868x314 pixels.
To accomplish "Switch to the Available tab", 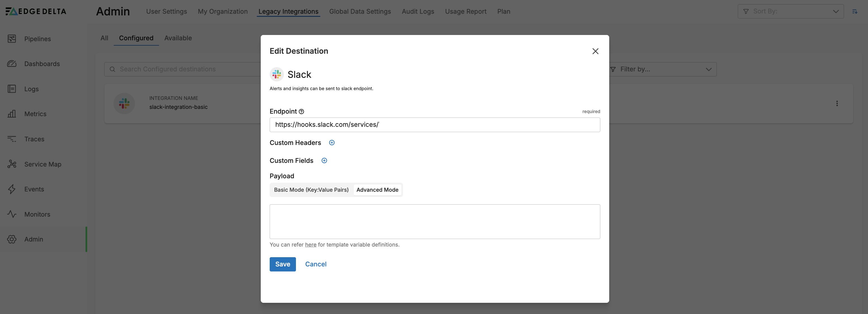I will [178, 38].
